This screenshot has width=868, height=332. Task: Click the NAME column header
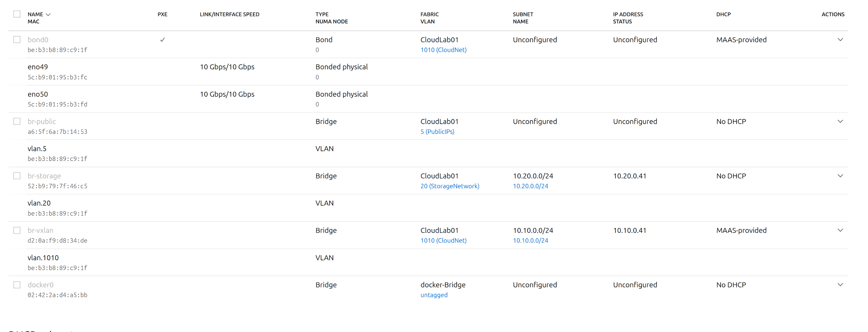tap(35, 14)
